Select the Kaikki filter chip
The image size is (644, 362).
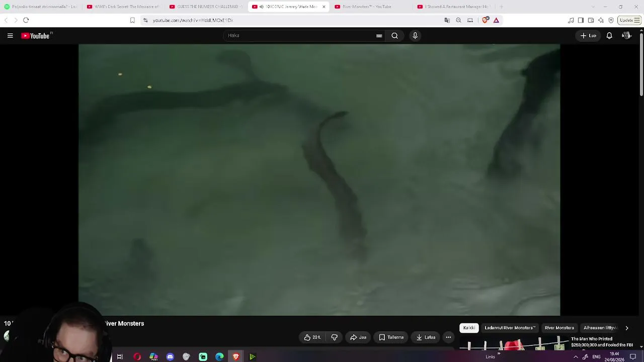(x=469, y=328)
